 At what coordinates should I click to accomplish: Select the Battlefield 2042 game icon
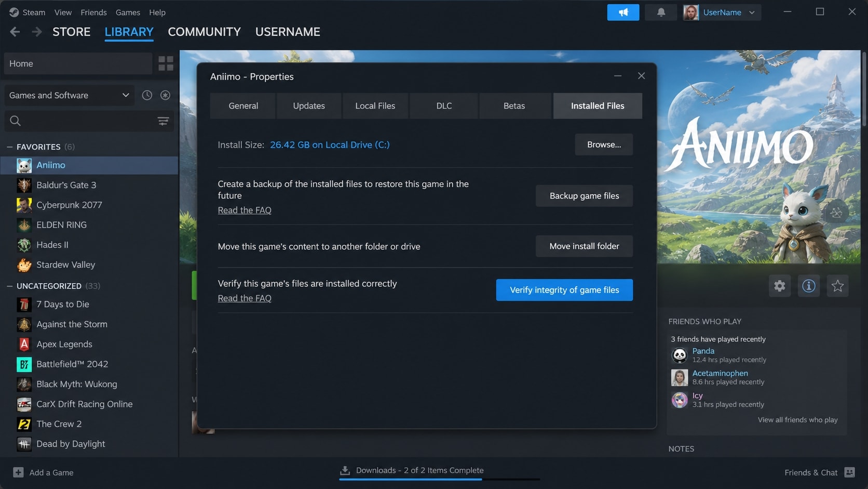[x=24, y=364]
